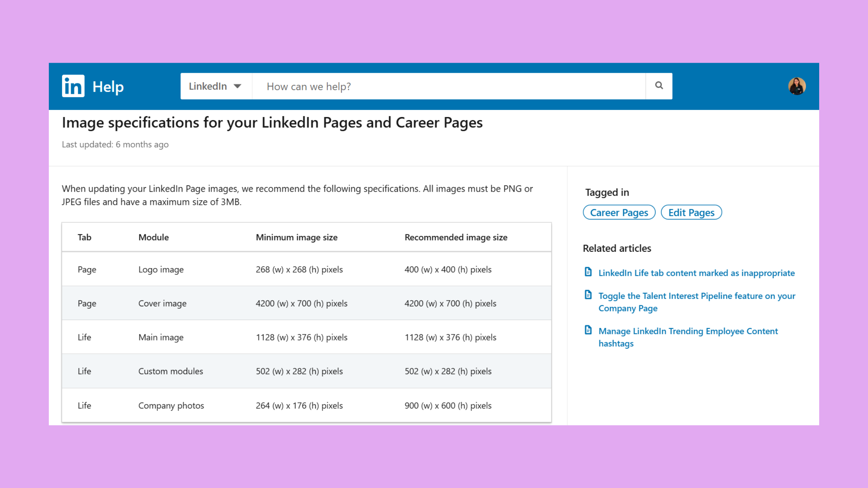Select the 'Logo image' table cell
This screenshot has width=868, height=488.
[x=161, y=270]
